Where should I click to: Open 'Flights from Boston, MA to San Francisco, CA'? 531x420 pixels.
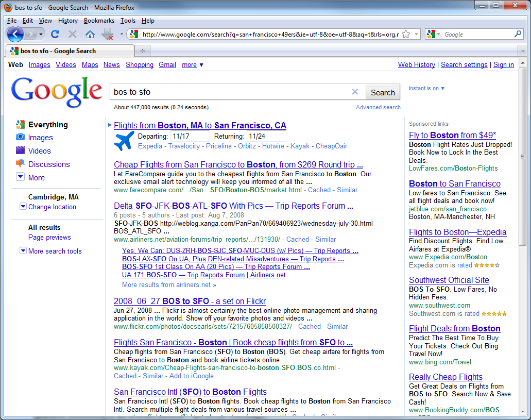click(x=200, y=125)
